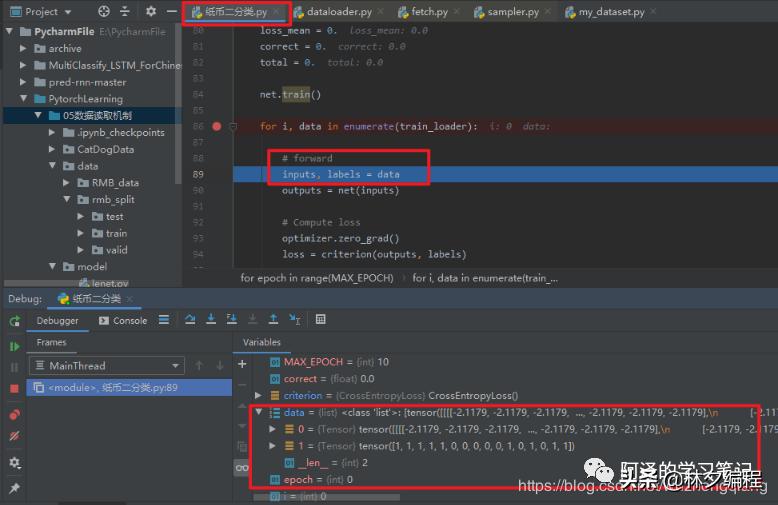Click the Step Out debug icon
Viewport: 778px width, 505px height.
point(273,320)
